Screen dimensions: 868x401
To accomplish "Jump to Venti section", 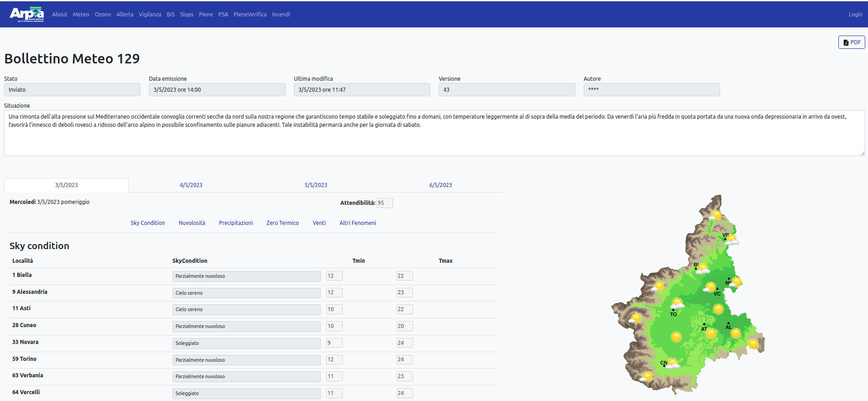I will tap(319, 223).
